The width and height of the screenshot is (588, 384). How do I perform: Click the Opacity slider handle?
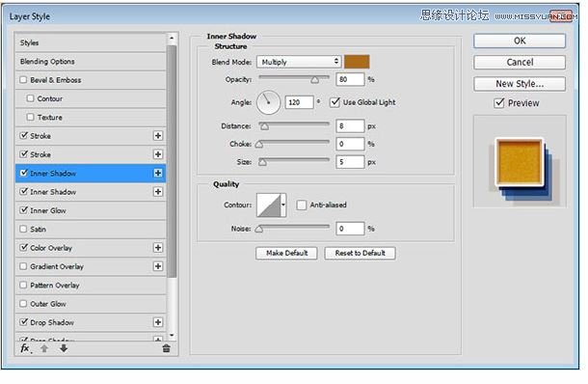click(x=315, y=79)
